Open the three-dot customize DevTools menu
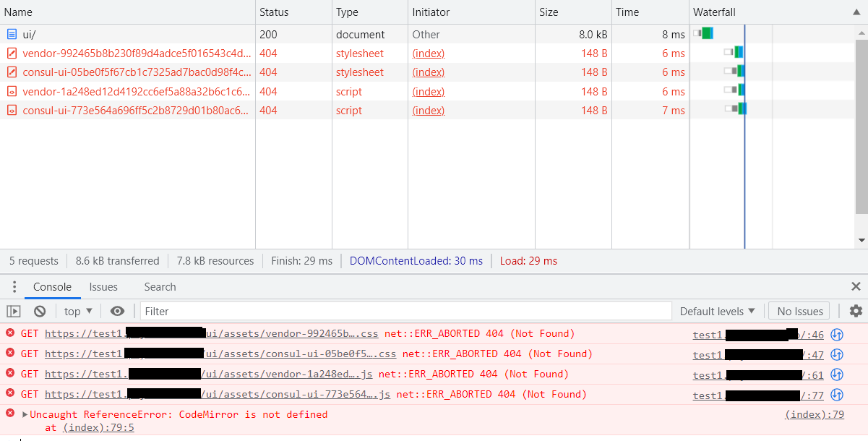This screenshot has width=868, height=441. [14, 287]
